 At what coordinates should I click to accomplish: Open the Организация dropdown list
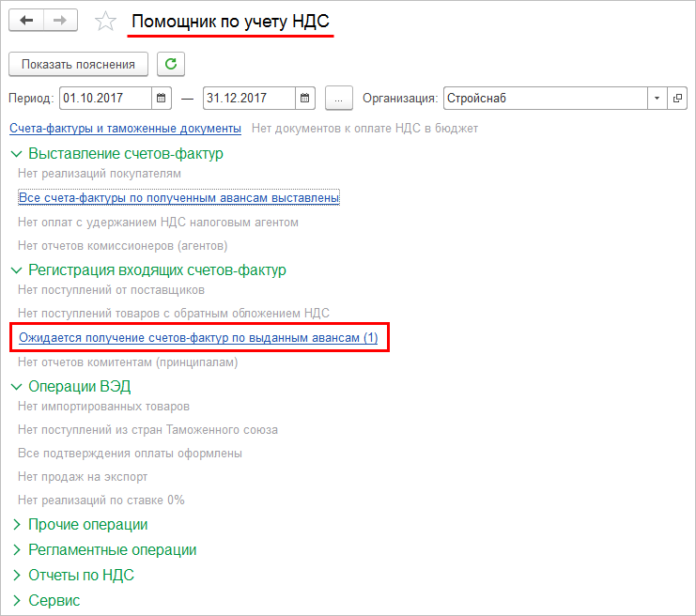(x=656, y=98)
